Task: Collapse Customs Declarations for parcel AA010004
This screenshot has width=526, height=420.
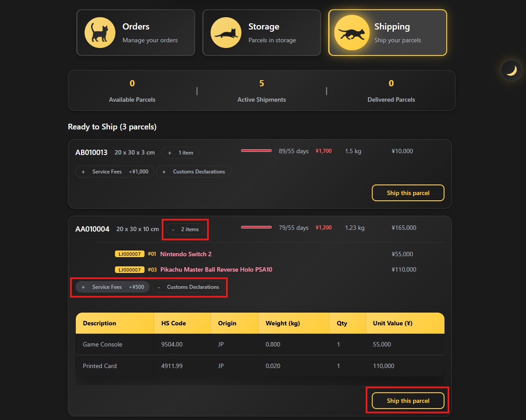Action: pyautogui.click(x=188, y=287)
